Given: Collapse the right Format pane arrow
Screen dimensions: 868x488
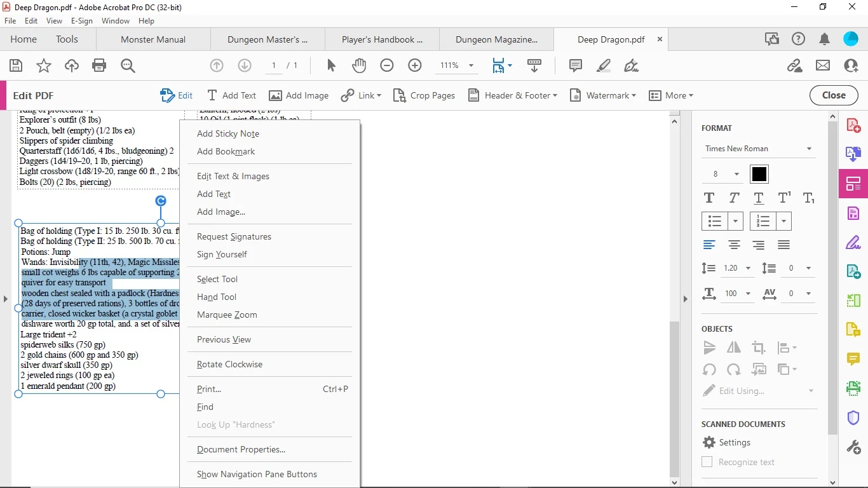Looking at the screenshot, I should point(685,299).
